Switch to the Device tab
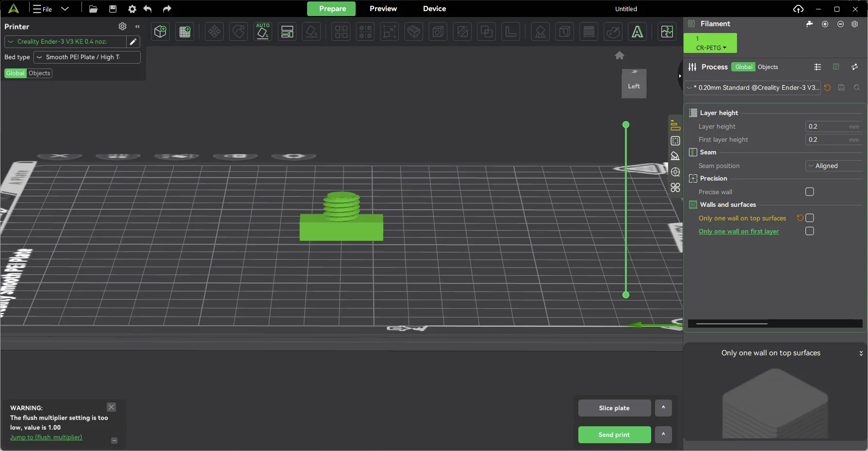868x451 pixels. tap(434, 9)
